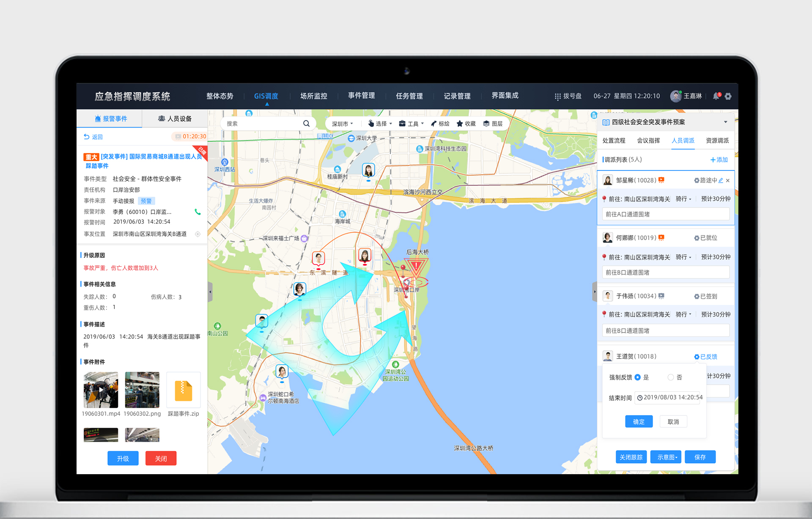Select the 是 radio button
Viewport: 812px width, 519px height.
tap(638, 377)
